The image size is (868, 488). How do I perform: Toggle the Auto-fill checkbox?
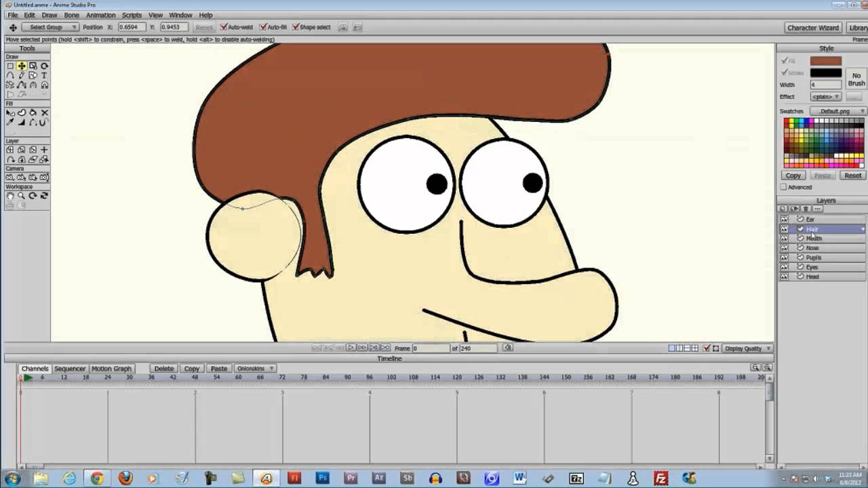[263, 27]
